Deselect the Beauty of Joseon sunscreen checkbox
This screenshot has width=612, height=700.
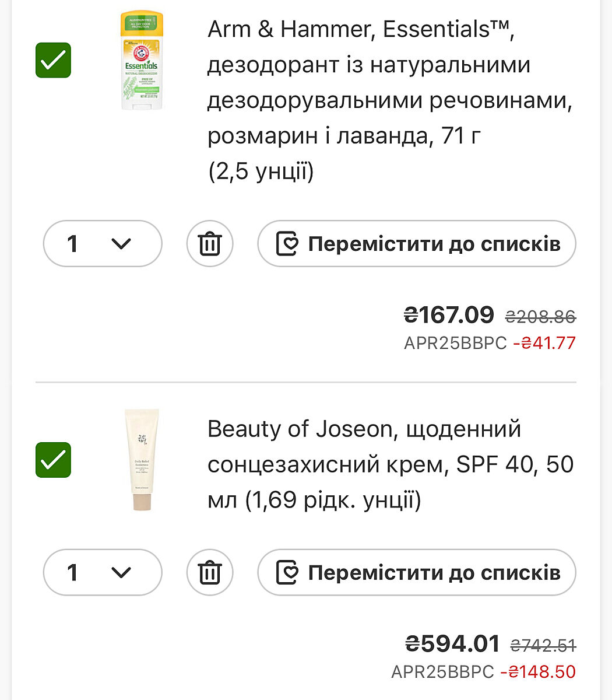[x=53, y=460]
